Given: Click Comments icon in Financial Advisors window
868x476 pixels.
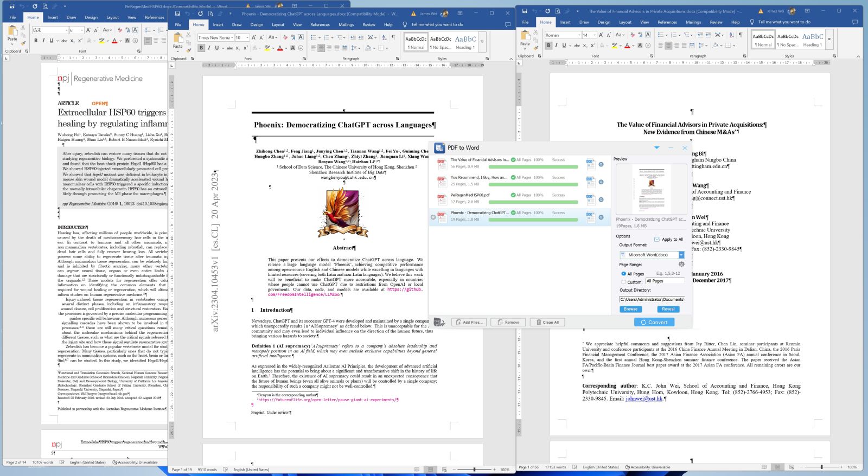Looking at the screenshot, I should (x=855, y=22).
